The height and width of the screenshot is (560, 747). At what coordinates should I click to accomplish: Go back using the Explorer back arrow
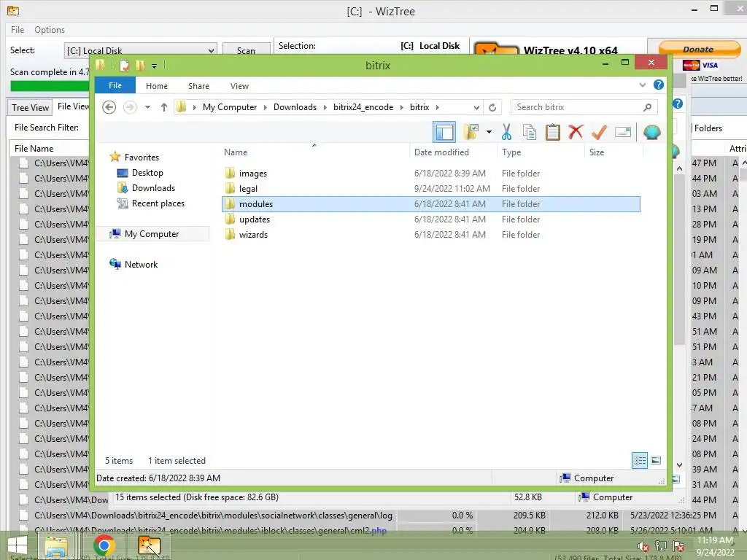click(109, 107)
